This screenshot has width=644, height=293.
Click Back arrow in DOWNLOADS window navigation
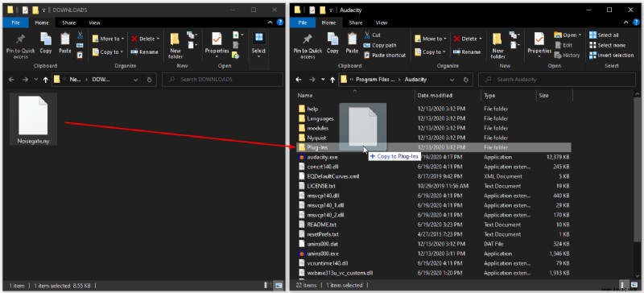[12, 80]
